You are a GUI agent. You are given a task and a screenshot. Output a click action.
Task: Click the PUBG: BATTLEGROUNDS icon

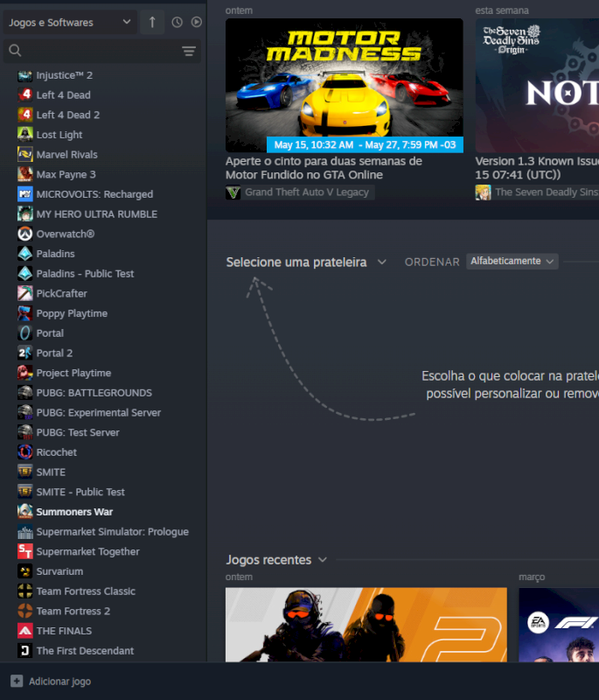point(25,393)
